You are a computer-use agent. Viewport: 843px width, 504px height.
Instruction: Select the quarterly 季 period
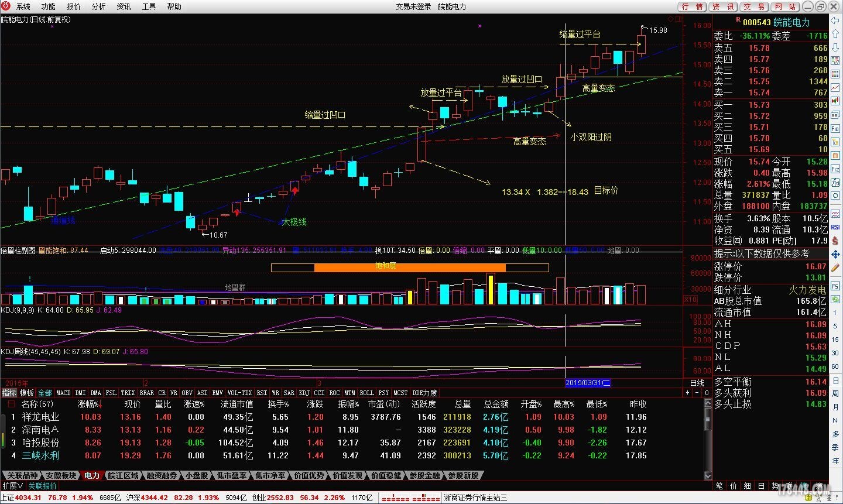click(x=835, y=447)
